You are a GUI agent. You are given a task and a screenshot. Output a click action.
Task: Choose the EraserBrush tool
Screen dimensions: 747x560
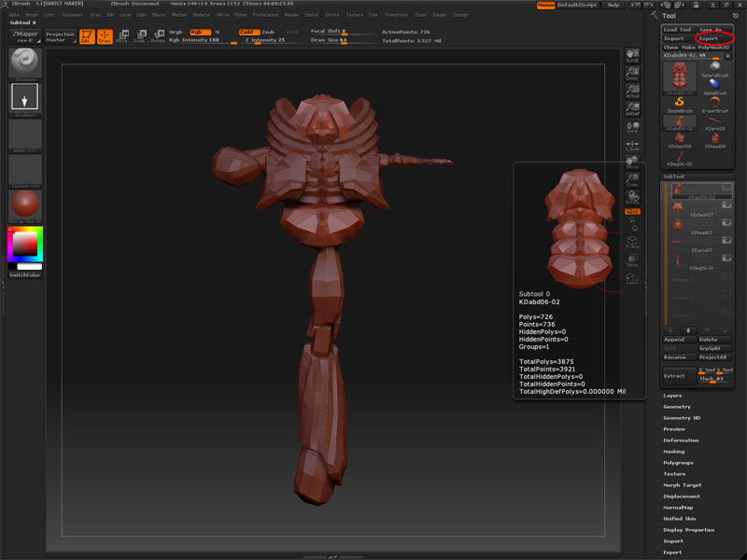(715, 105)
